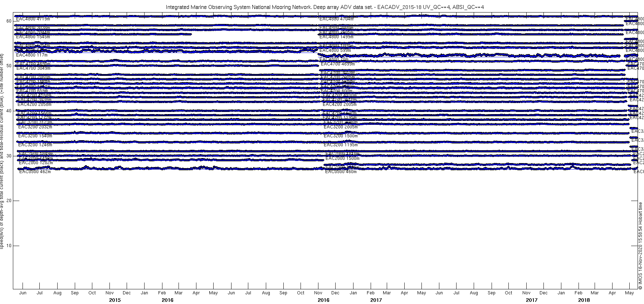Click the series label 'EAC4200 2005m'
Image resolution: width=644 pixels, height=304 pixels.
pos(340,104)
